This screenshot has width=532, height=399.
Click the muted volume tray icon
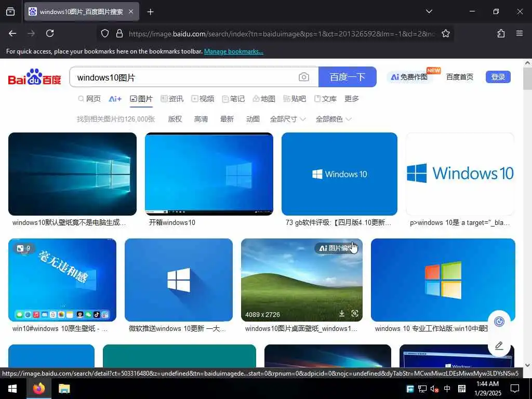point(434,389)
